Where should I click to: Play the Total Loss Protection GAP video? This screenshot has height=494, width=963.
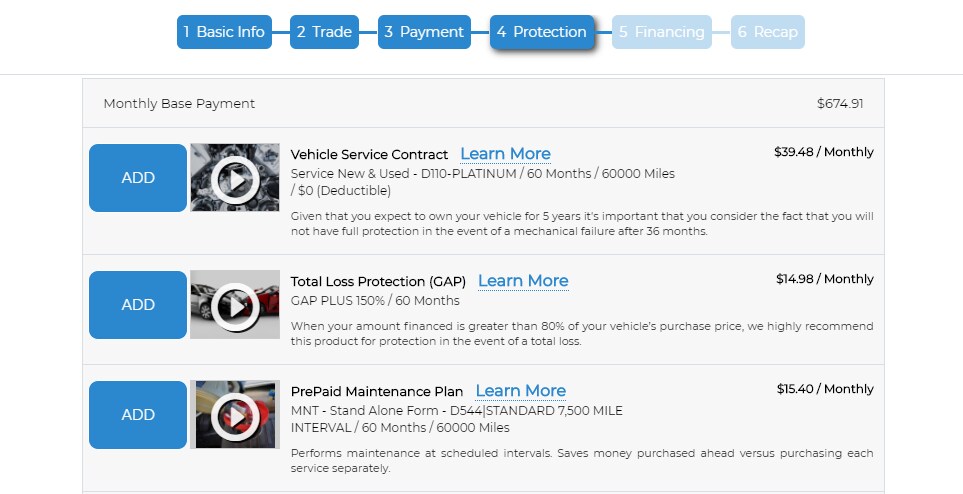235,305
